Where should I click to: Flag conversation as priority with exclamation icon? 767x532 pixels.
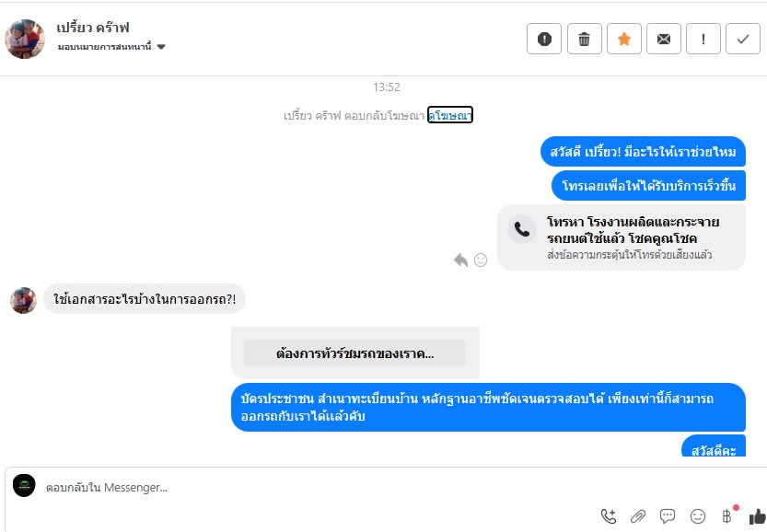coord(703,39)
